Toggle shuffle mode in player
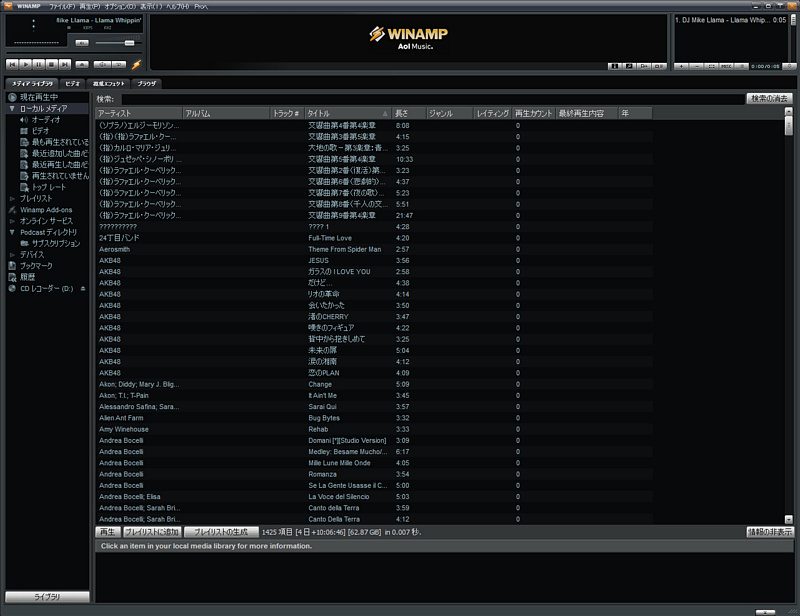Image resolution: width=800 pixels, height=616 pixels. point(102,65)
